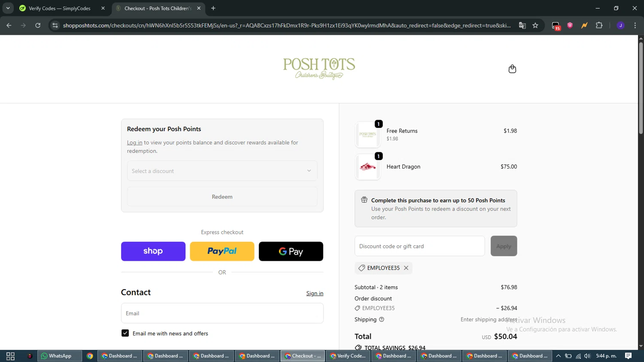
Task: Open WhatsApp from the taskbar
Action: 60,356
